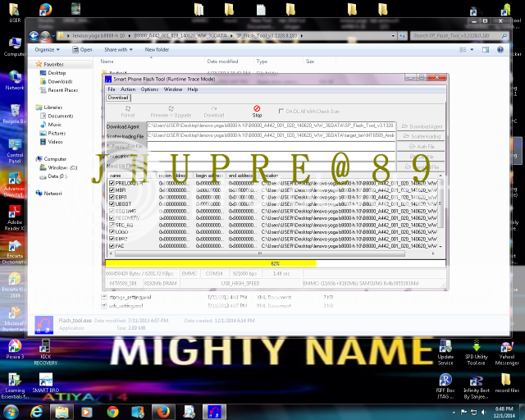Open SPD Utility Tool desktop shortcut

click(x=477, y=346)
